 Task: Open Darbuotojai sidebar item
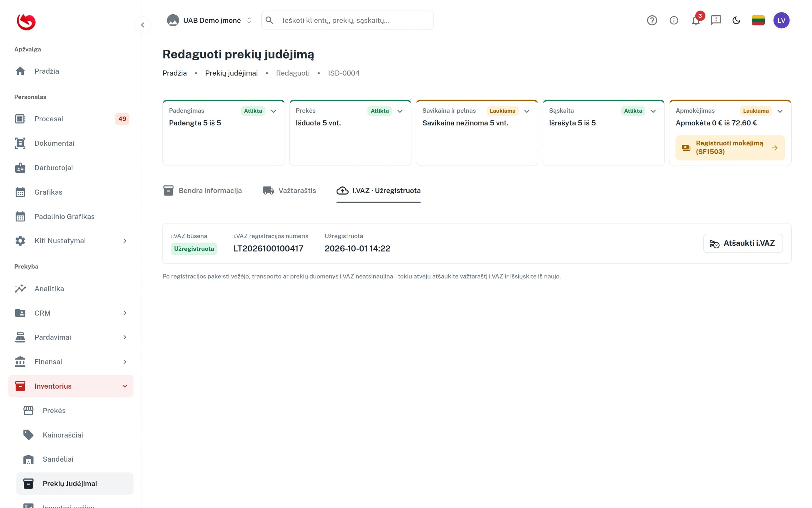point(71,168)
